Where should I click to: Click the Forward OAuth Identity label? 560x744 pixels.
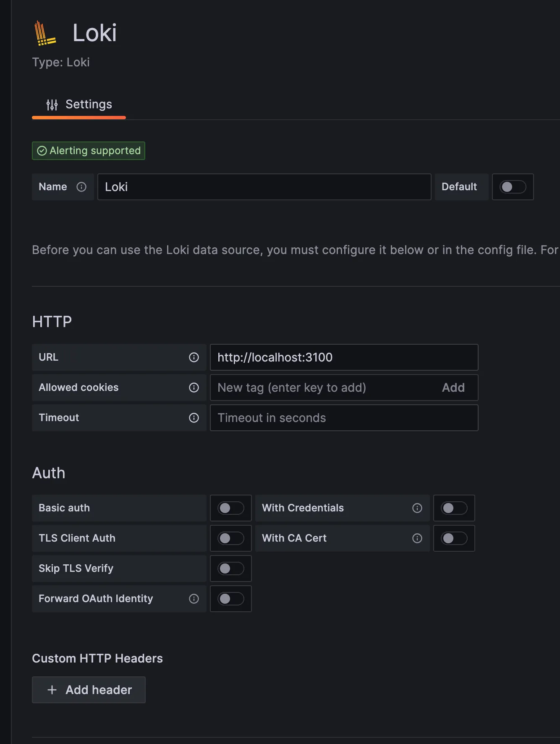(96, 599)
